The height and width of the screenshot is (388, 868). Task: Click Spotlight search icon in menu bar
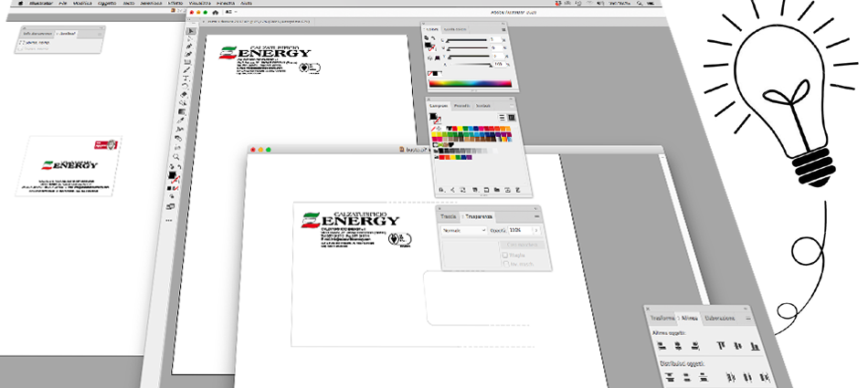(x=640, y=3)
